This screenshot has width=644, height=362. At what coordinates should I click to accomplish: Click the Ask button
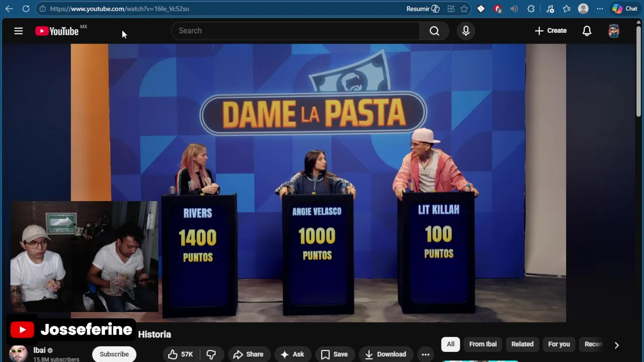(x=292, y=354)
